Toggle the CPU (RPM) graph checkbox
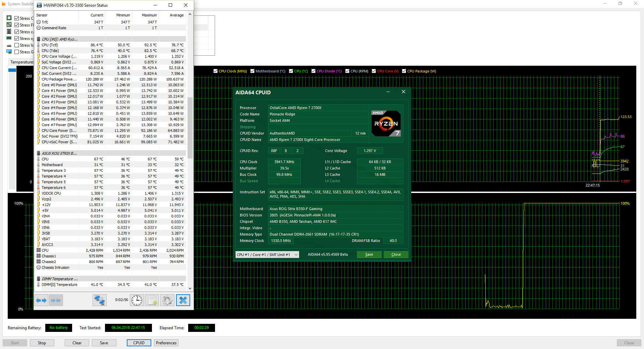Image resolution: width=644 pixels, height=349 pixels. (347, 71)
